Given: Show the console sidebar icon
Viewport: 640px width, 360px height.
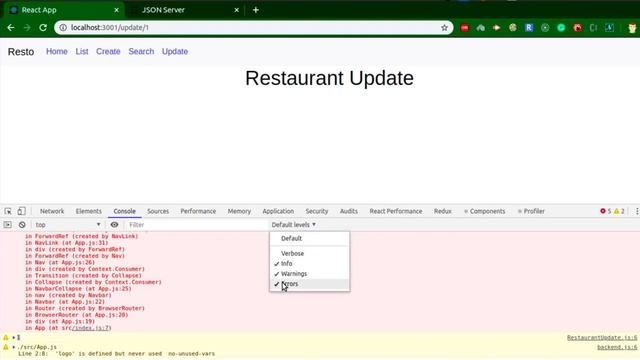Looking at the screenshot, I should [x=7, y=224].
